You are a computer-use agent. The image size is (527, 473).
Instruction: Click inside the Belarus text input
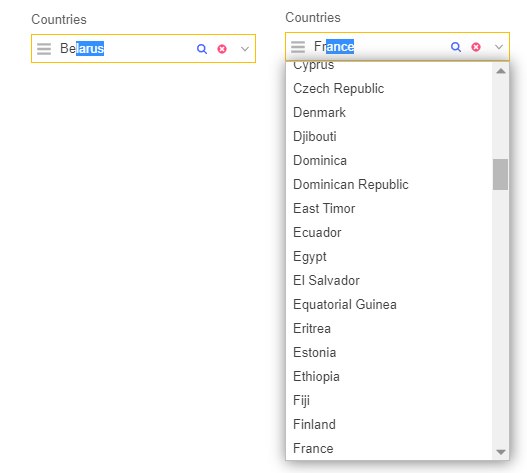click(124, 49)
